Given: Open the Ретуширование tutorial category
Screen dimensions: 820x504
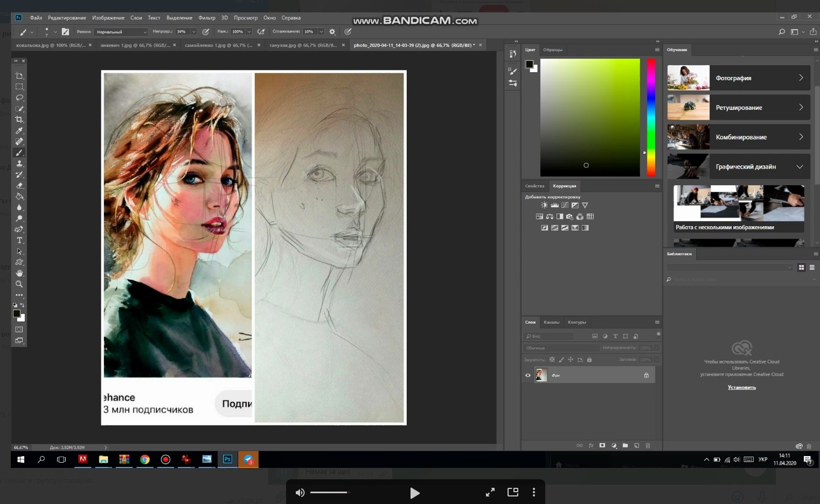Looking at the screenshot, I should click(x=739, y=107).
